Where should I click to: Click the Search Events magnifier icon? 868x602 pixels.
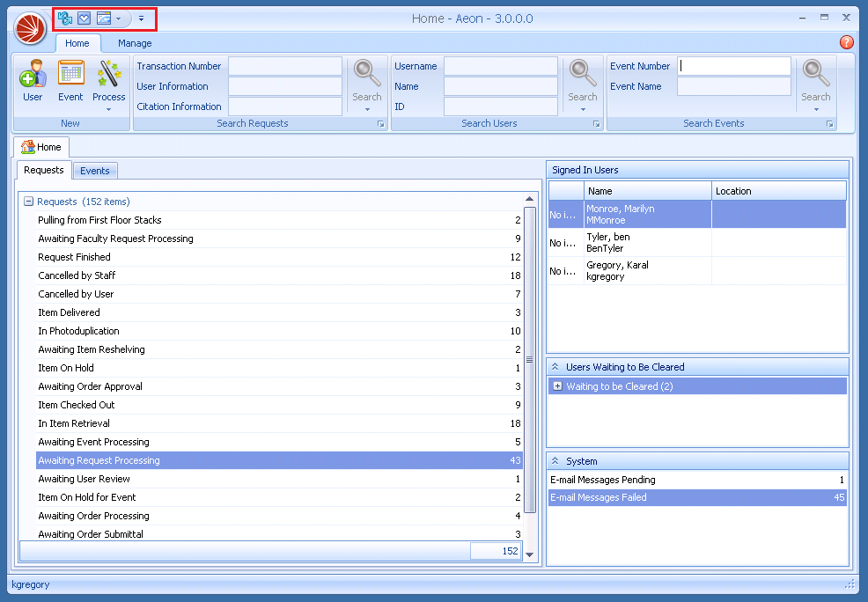815,72
